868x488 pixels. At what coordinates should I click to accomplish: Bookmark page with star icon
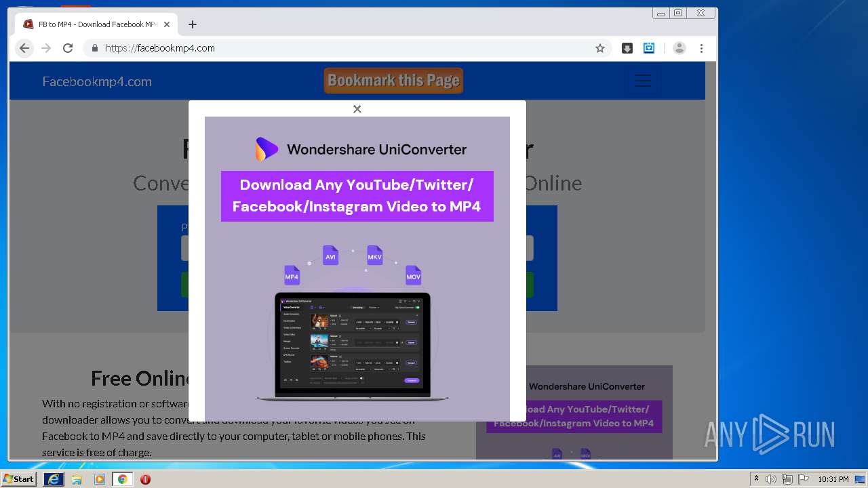coord(600,48)
